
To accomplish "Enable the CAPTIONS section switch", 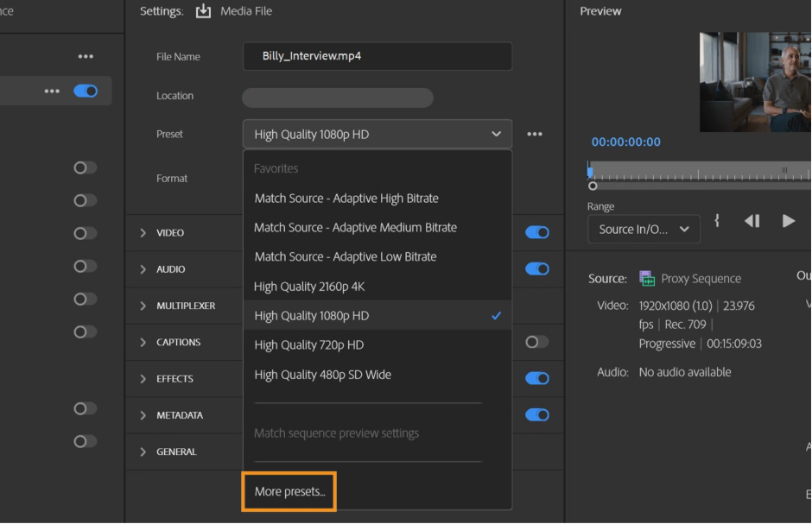I will tap(537, 342).
